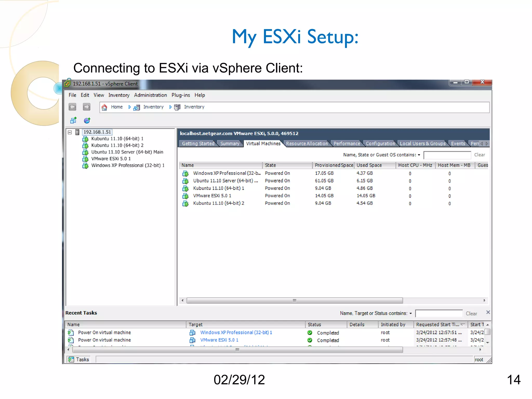Image resolution: width=532 pixels, height=399 pixels.
Task: Click the green Completed status icon for Windows XP task
Action: pyautogui.click(x=310, y=332)
